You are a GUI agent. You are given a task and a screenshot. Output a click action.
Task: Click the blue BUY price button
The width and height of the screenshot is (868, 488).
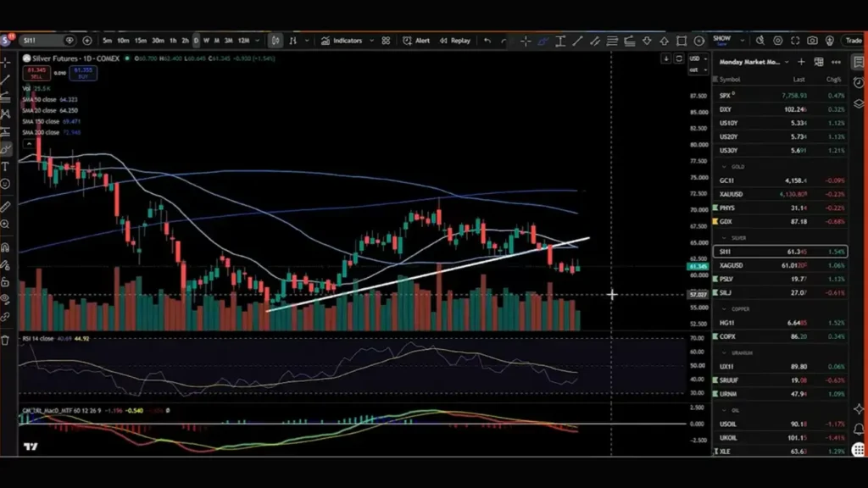pos(83,73)
